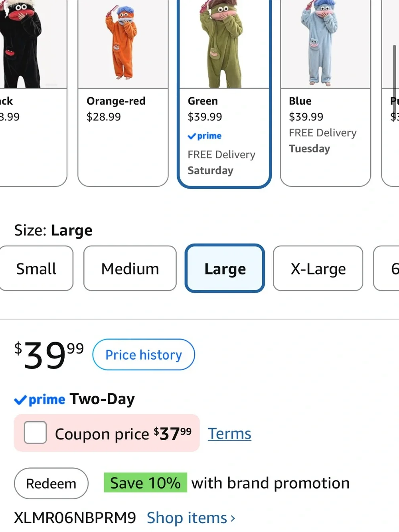Open the coupon Terms link
Screen dimensions: 399x532
coord(229,433)
